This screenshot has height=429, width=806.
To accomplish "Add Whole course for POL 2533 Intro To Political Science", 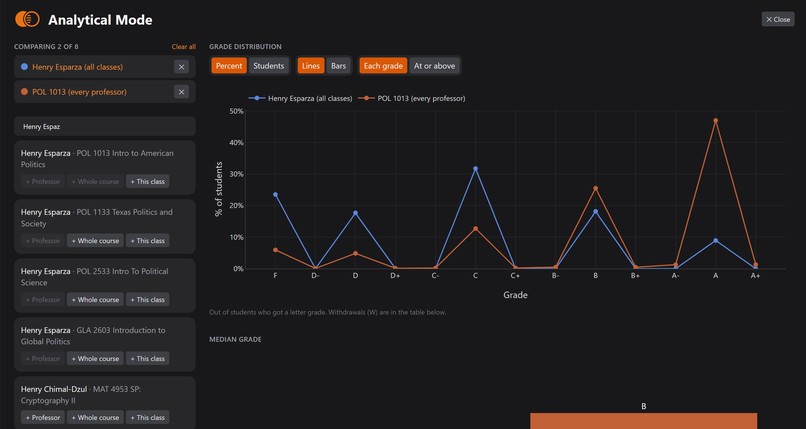I will tap(95, 300).
